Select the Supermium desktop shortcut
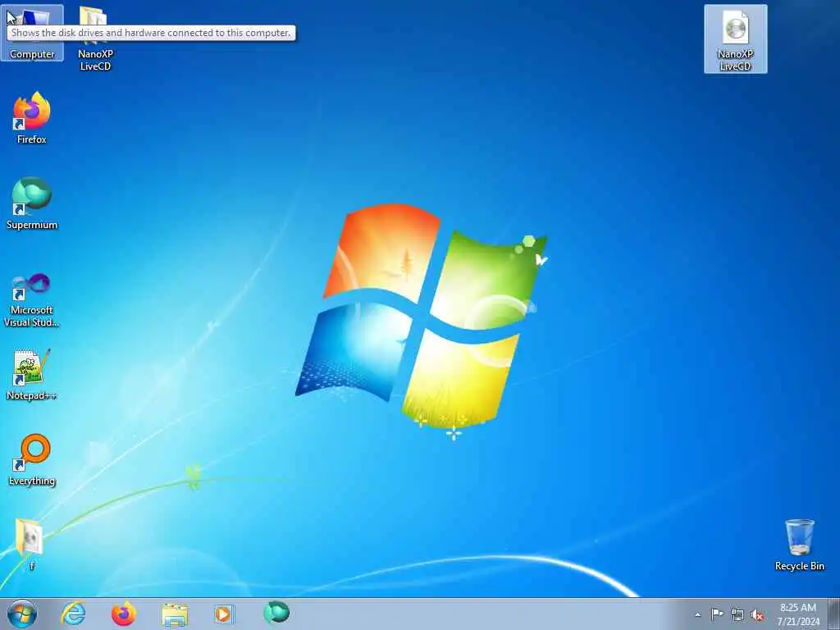Viewport: 840px width, 630px height. pyautogui.click(x=32, y=203)
